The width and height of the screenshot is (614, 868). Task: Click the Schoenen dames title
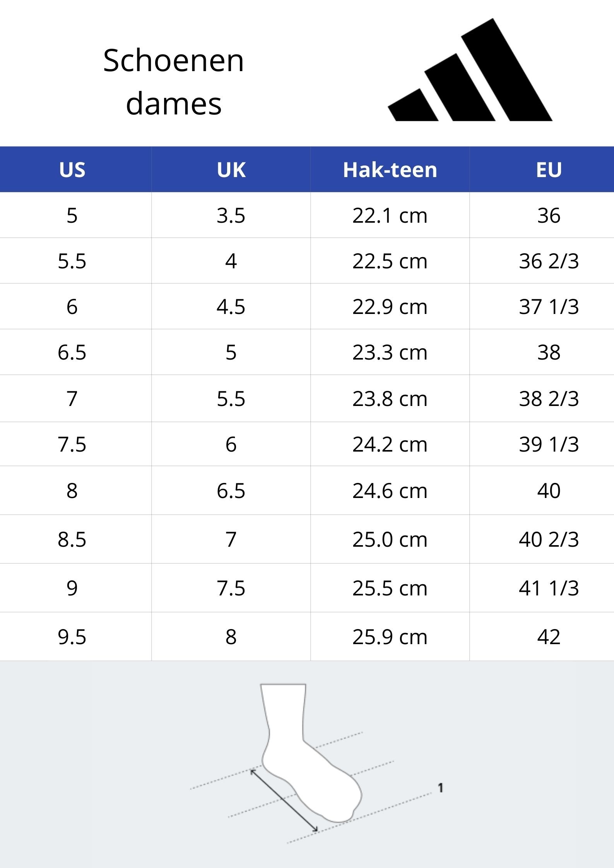point(174,82)
